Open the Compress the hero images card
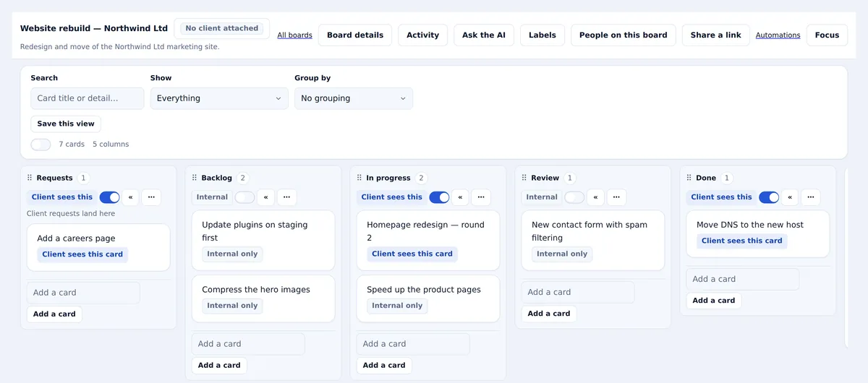This screenshot has height=383, width=868. point(263,298)
